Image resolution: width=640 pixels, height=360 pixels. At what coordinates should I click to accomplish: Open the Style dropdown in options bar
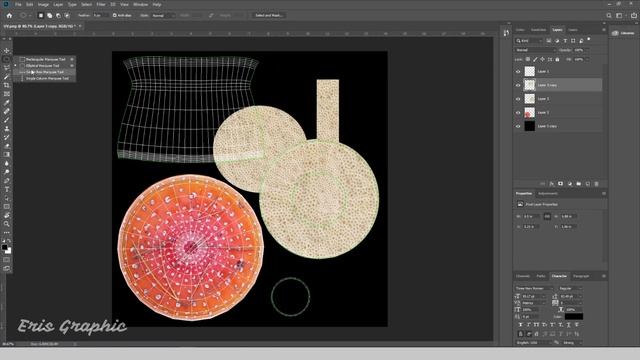pos(163,16)
